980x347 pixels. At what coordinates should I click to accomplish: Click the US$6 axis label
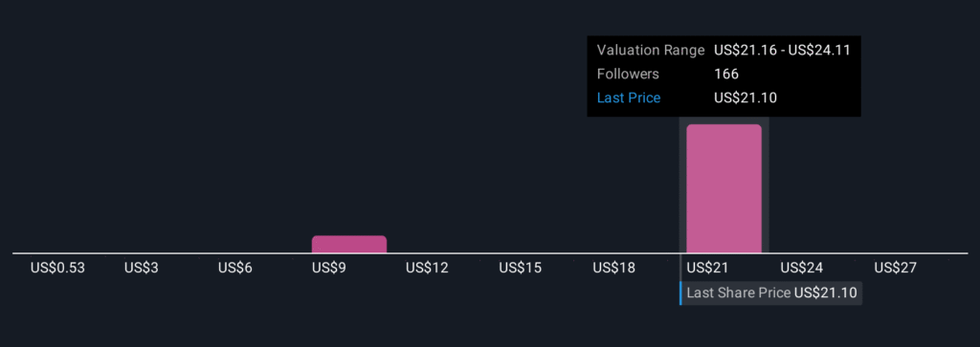coord(235,269)
